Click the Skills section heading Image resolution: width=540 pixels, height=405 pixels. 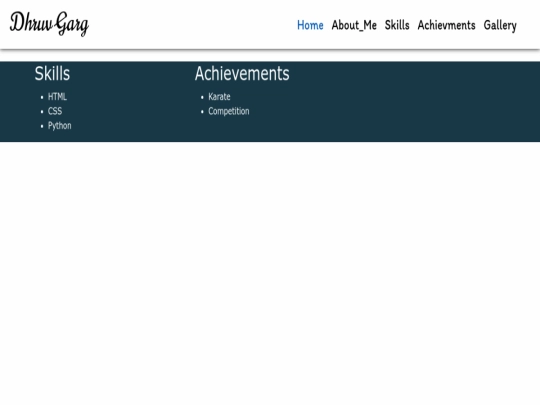pos(52,73)
